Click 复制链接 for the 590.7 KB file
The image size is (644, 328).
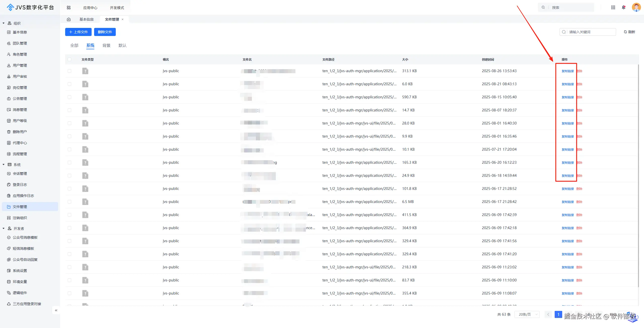pyautogui.click(x=567, y=97)
